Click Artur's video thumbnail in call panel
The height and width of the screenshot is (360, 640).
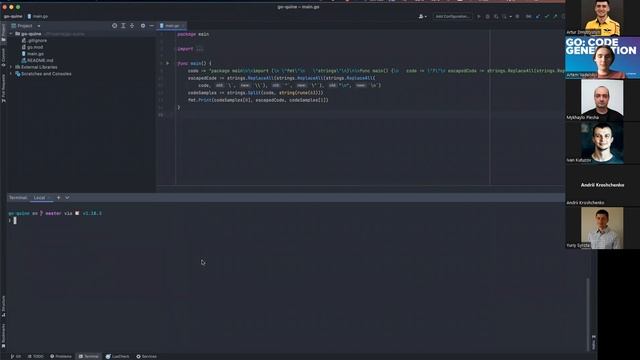(x=602, y=18)
